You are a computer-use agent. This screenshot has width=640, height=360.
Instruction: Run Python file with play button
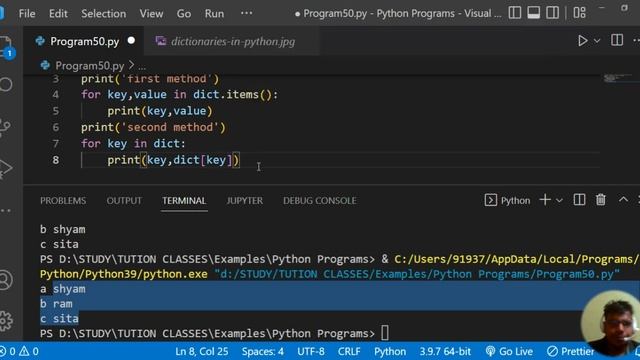point(582,41)
